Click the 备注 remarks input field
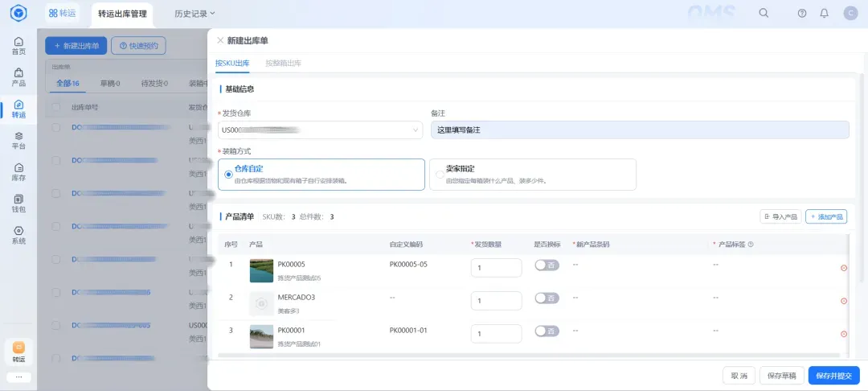 (x=640, y=130)
